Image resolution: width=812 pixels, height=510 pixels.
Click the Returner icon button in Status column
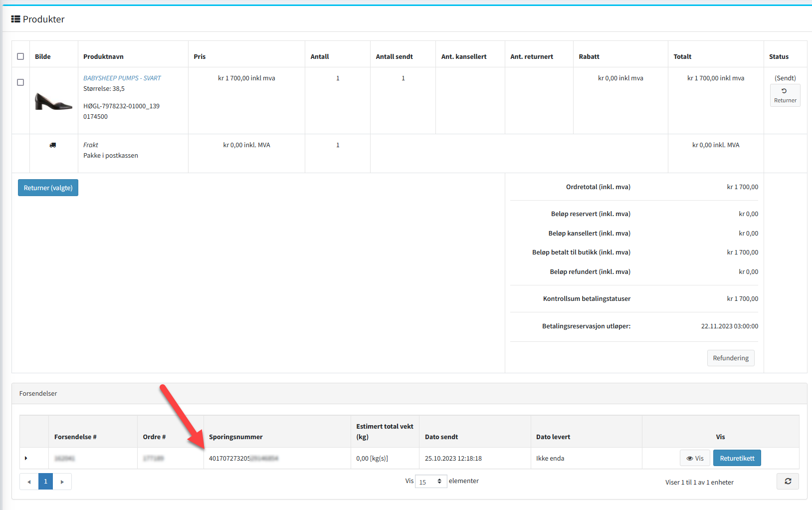click(x=785, y=95)
